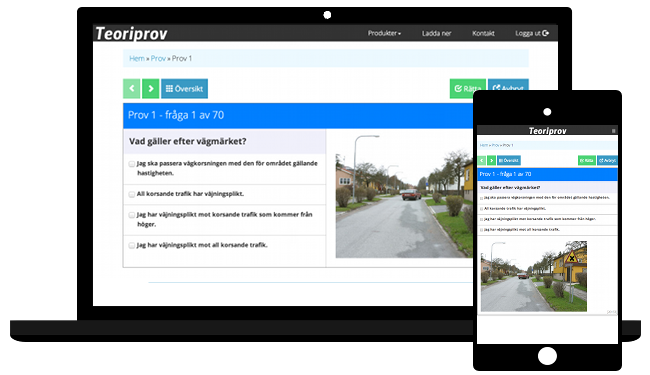
Task: Go to next question with laptop right arrow
Action: pyautogui.click(x=151, y=88)
